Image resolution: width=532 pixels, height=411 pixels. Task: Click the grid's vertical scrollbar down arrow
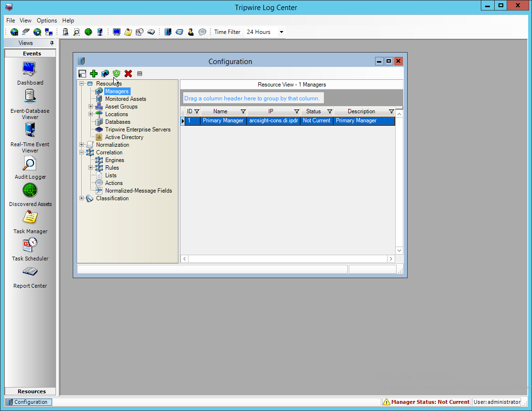click(399, 251)
